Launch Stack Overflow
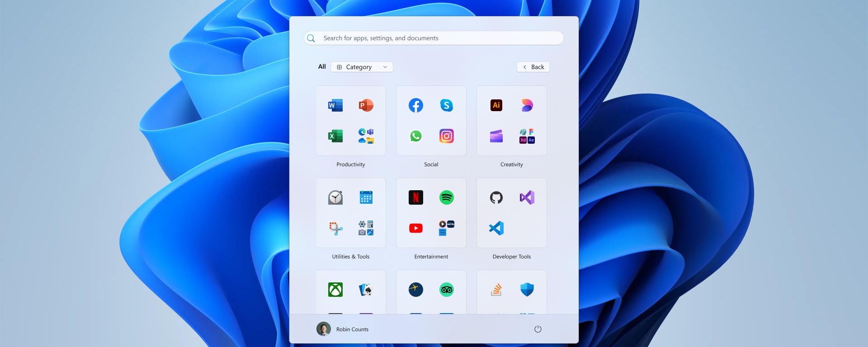The width and height of the screenshot is (868, 347). [496, 290]
